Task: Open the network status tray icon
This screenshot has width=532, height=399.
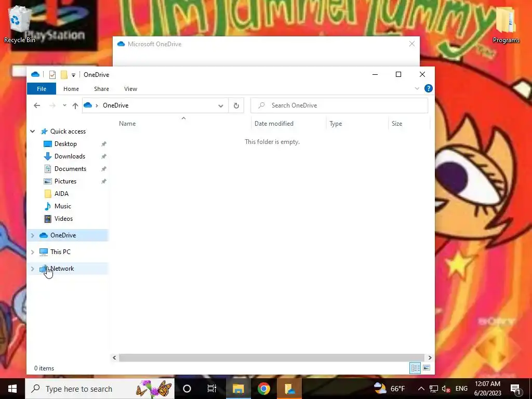Action: click(x=434, y=389)
